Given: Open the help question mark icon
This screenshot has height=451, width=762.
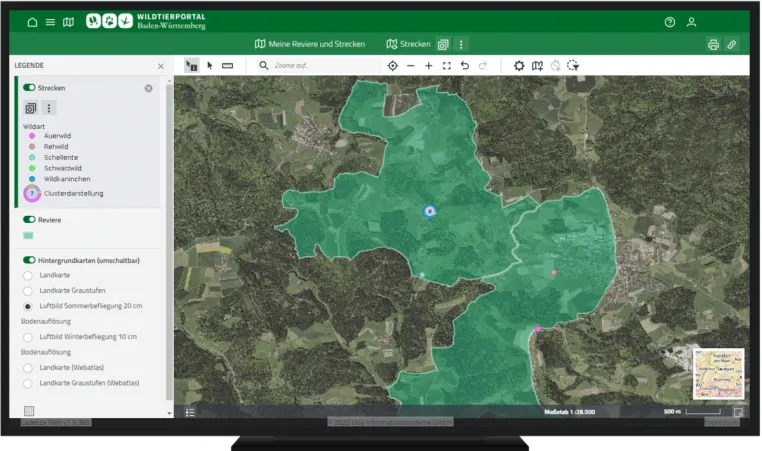Looking at the screenshot, I should point(670,22).
